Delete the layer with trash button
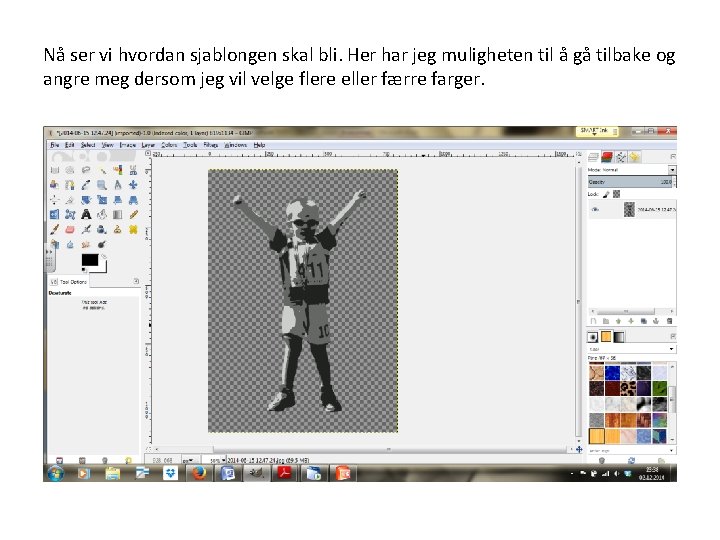Viewport: 720px width, 540px height. pos(669,321)
